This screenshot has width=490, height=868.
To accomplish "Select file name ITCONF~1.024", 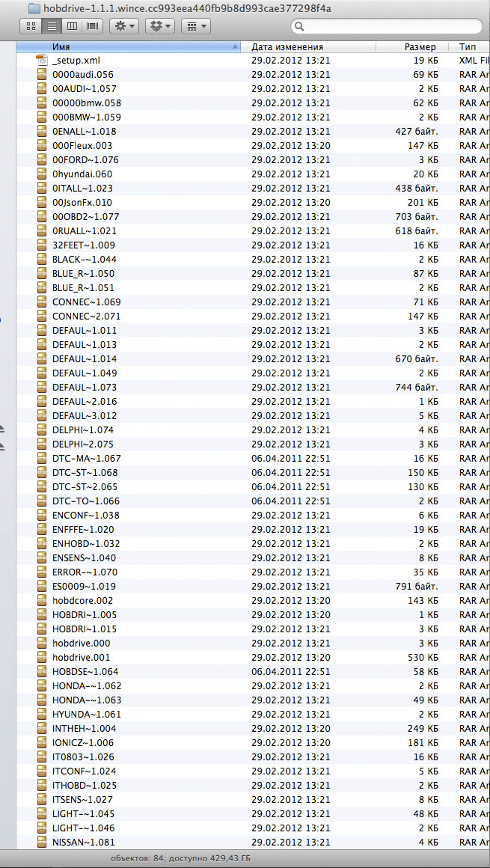I will click(x=84, y=771).
